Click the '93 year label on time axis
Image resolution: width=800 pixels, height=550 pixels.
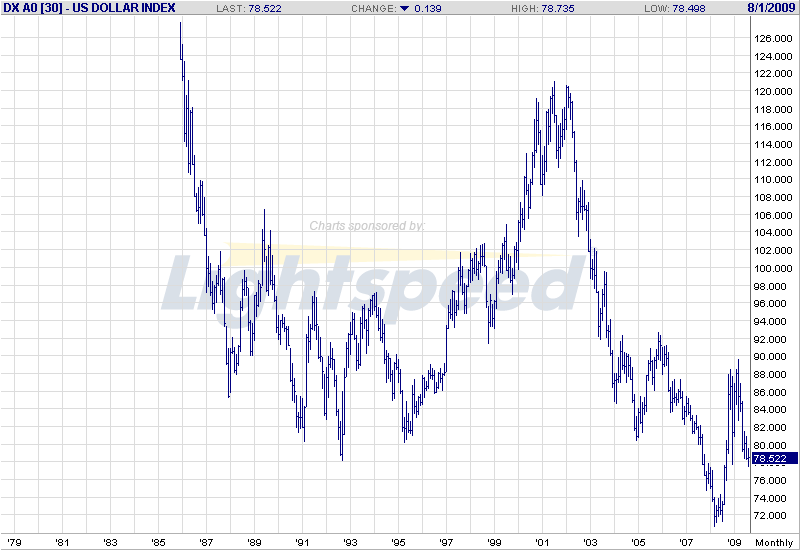click(350, 542)
